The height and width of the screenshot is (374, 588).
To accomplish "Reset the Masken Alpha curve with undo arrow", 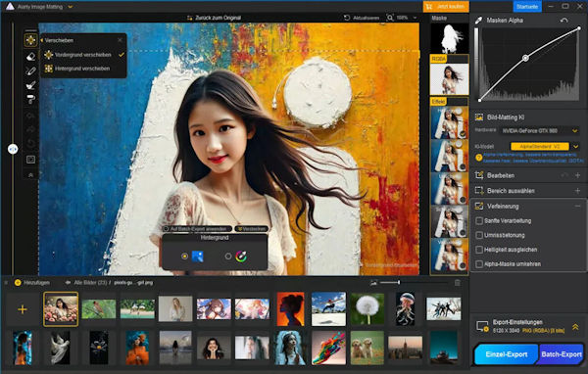I will coord(564,21).
